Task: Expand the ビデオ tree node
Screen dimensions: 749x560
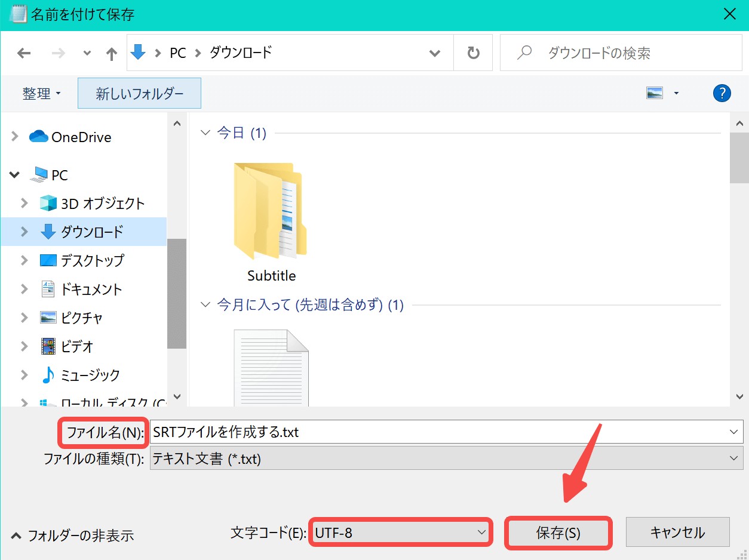Action: [24, 346]
